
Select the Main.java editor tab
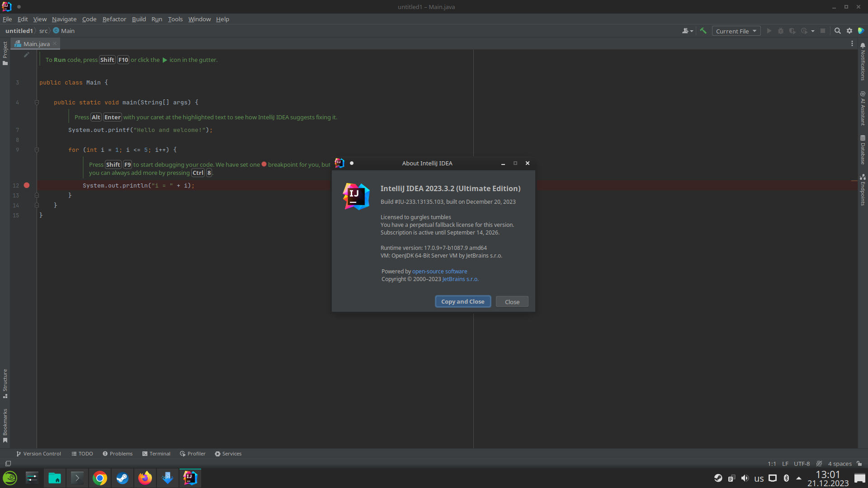click(36, 44)
